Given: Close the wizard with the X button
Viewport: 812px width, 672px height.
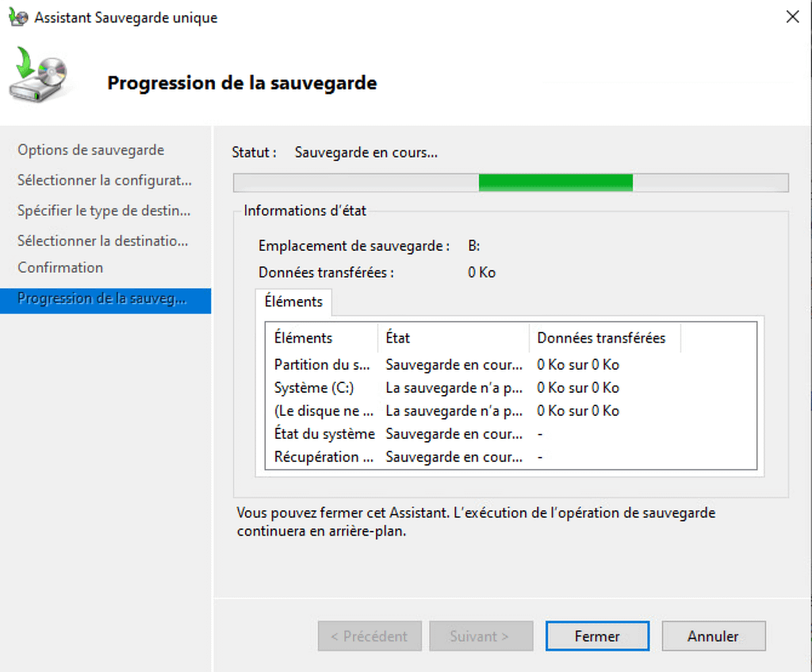Looking at the screenshot, I should [791, 17].
